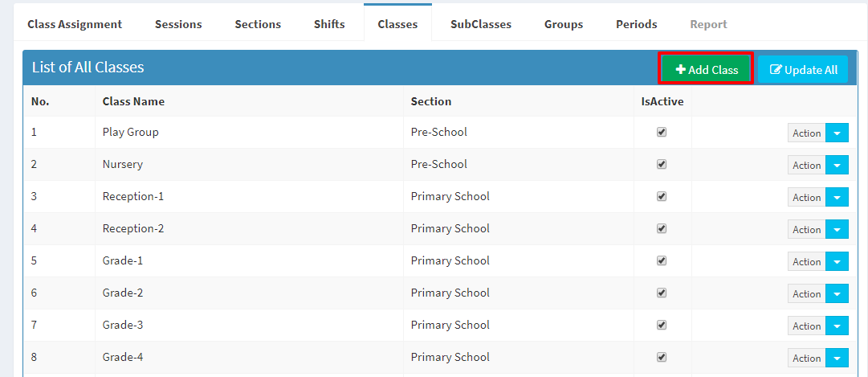This screenshot has height=377, width=868.
Task: Open the blue caret for Grade-3
Action: click(x=837, y=326)
